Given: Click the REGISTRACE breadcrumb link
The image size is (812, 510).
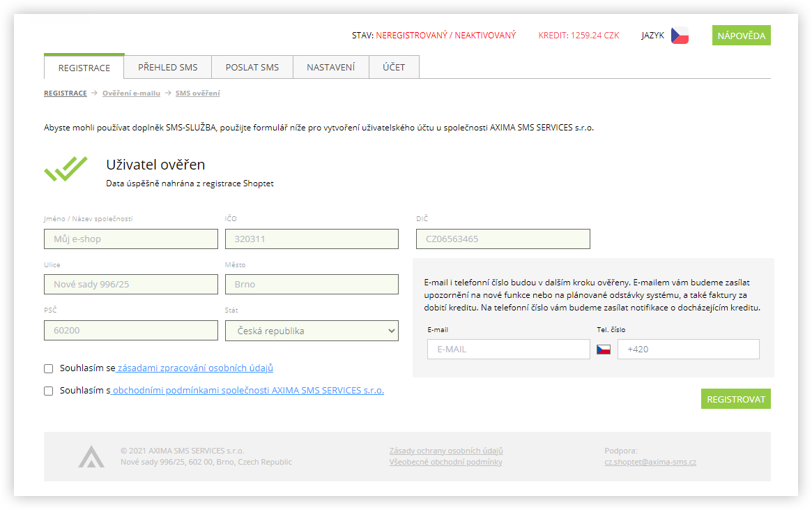Looking at the screenshot, I should [x=66, y=93].
